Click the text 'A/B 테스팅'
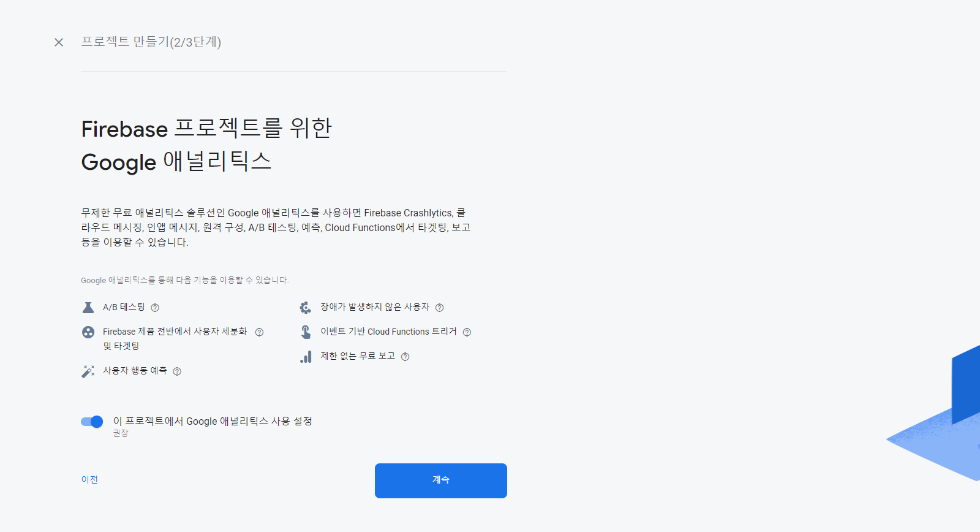This screenshot has height=532, width=980. coord(124,307)
